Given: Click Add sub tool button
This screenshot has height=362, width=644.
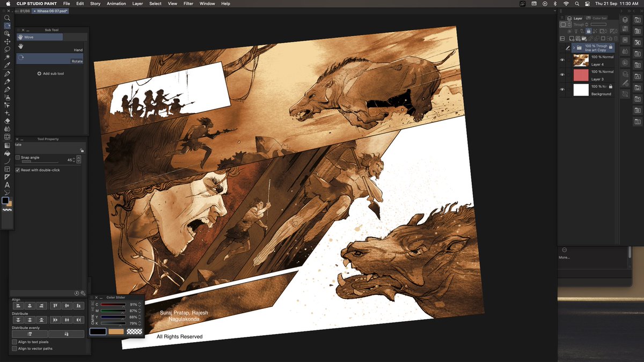Looking at the screenshot, I should (50, 73).
